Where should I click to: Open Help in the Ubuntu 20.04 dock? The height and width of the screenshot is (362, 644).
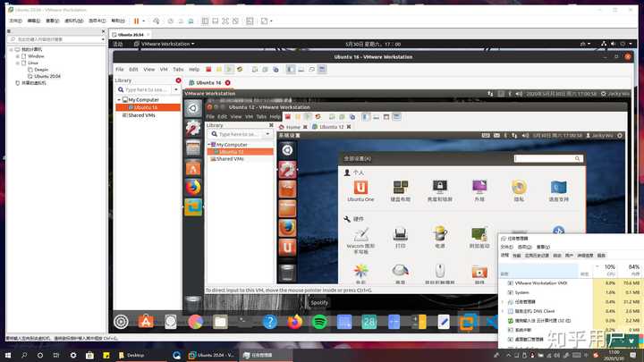270,322
